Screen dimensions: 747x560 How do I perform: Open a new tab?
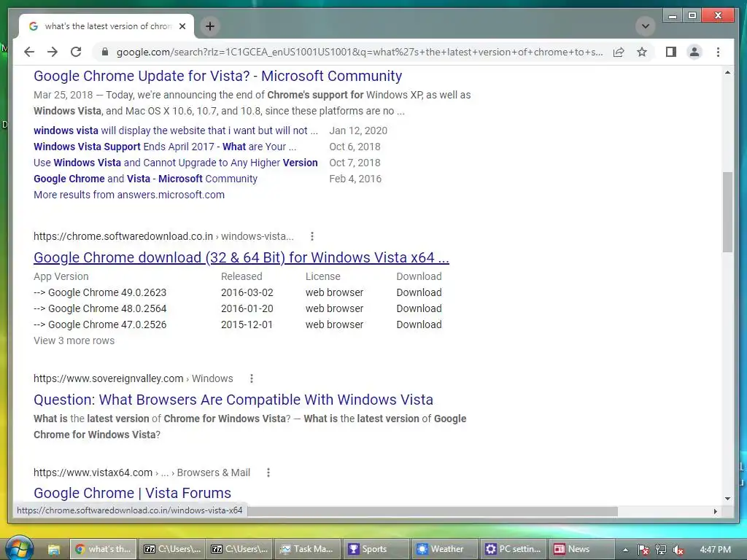point(209,26)
